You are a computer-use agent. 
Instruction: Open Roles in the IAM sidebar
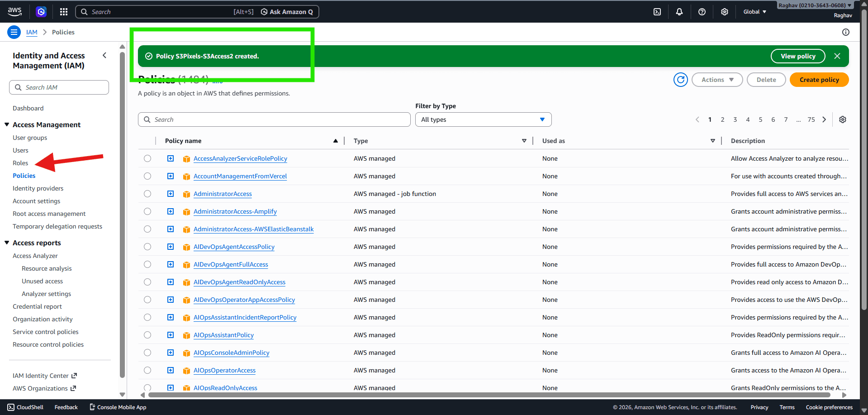20,163
